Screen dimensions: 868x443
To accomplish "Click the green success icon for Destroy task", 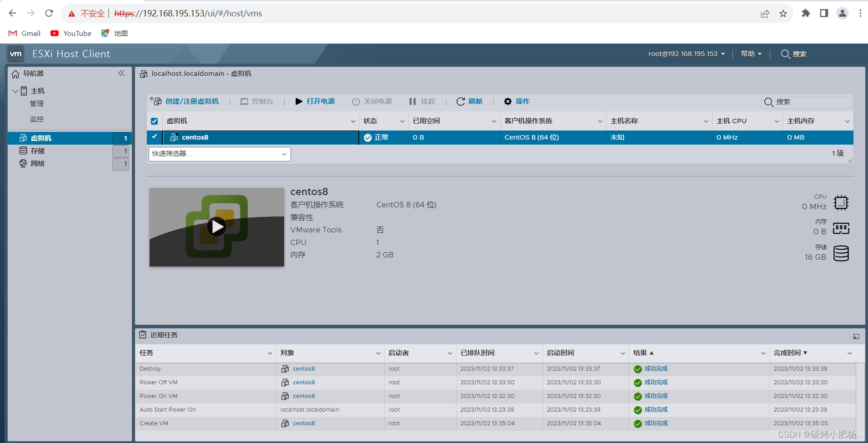I will coord(638,369).
